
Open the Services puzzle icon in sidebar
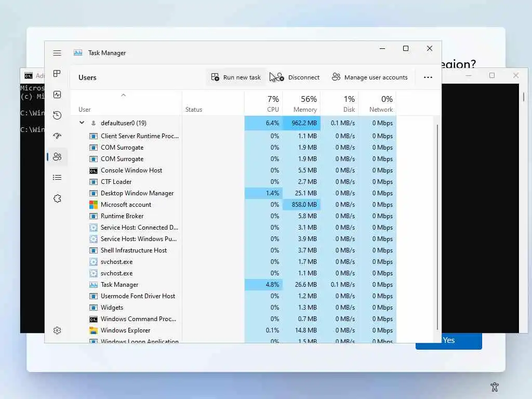tap(57, 198)
